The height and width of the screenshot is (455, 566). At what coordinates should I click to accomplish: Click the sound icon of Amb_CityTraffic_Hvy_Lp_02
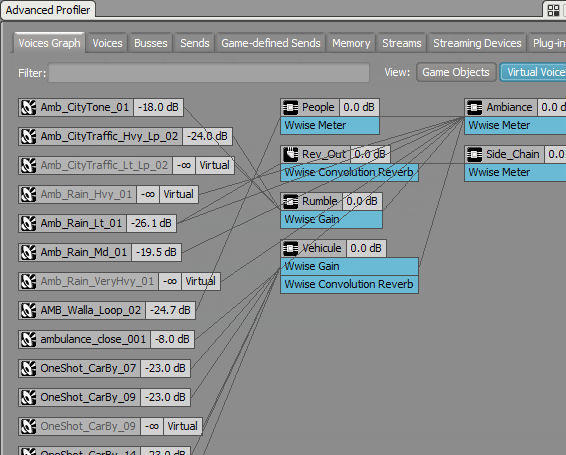coord(28,136)
